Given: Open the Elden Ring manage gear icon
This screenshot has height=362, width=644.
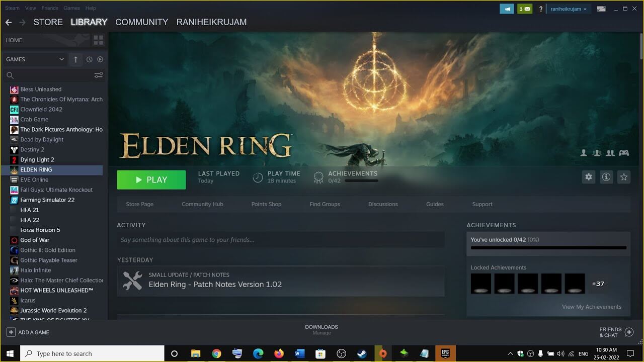Looking at the screenshot, I should [588, 177].
